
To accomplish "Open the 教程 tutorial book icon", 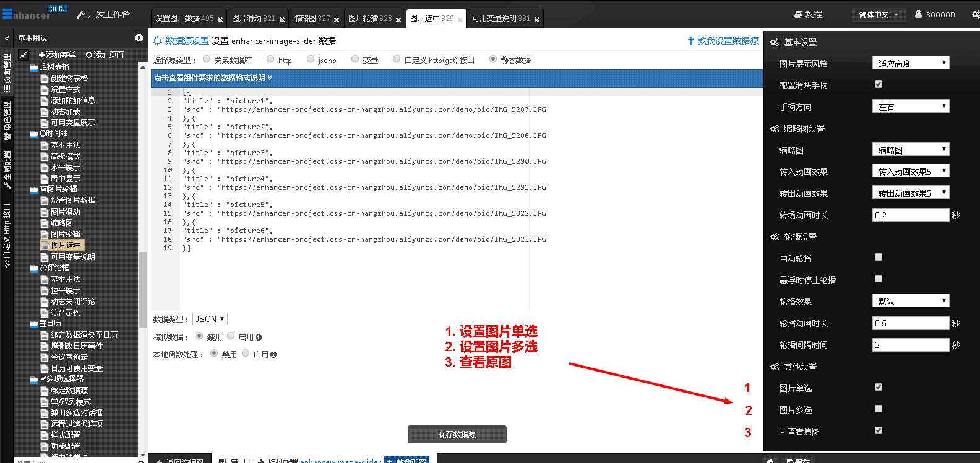I will coord(798,14).
